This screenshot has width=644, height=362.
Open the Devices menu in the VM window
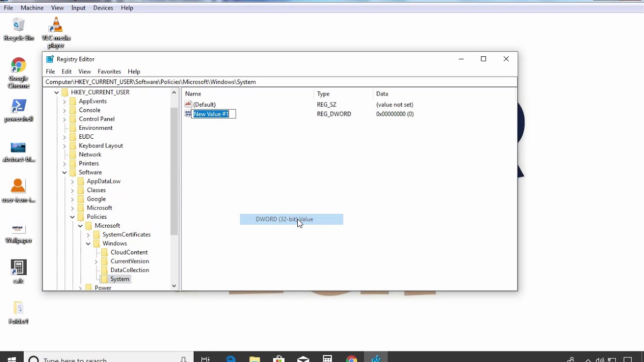103,8
